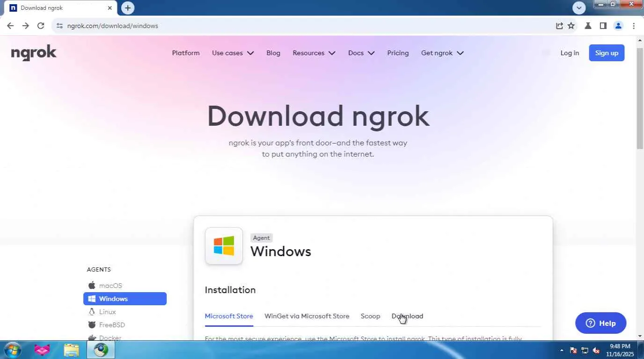Click the FreeBSD icon in the sidebar
This screenshot has width=644, height=359.
[92, 325]
